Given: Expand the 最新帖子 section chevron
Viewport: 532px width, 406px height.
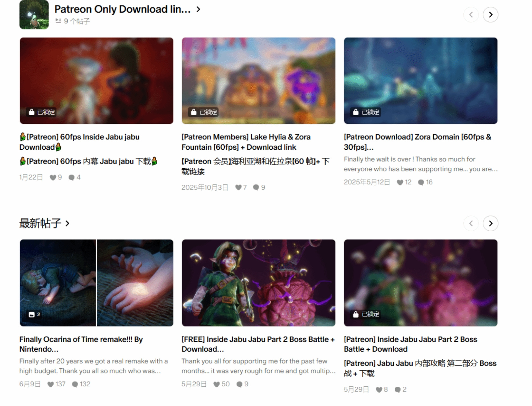Looking at the screenshot, I should [x=67, y=223].
